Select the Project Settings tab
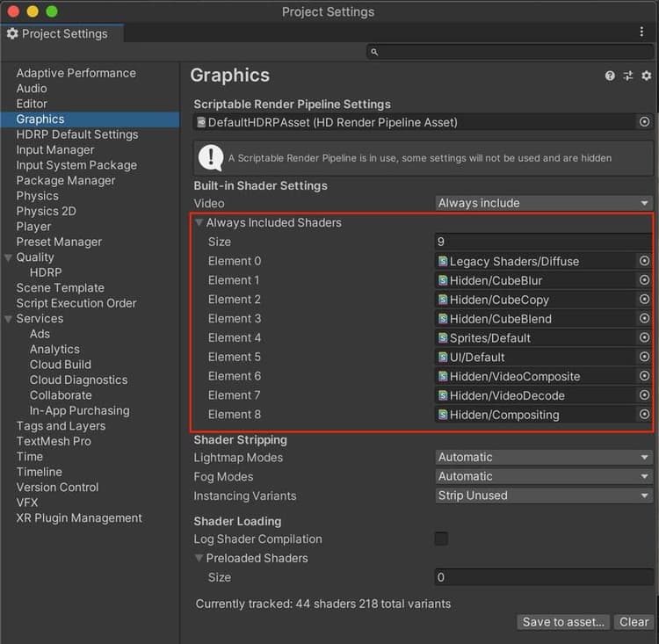Image resolution: width=659 pixels, height=644 pixels. point(62,33)
